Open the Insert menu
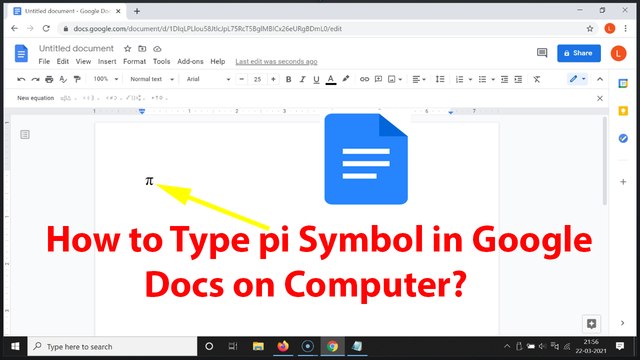The image size is (640, 360). [107, 62]
